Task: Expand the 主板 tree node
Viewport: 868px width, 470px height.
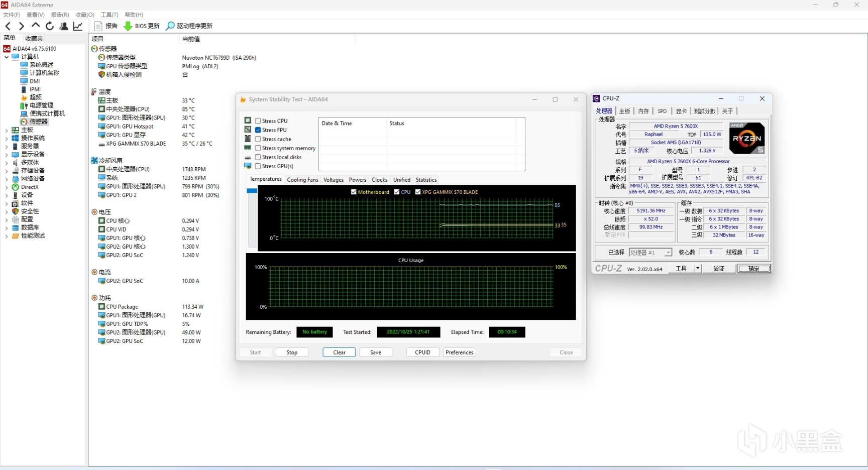Action: (7, 130)
